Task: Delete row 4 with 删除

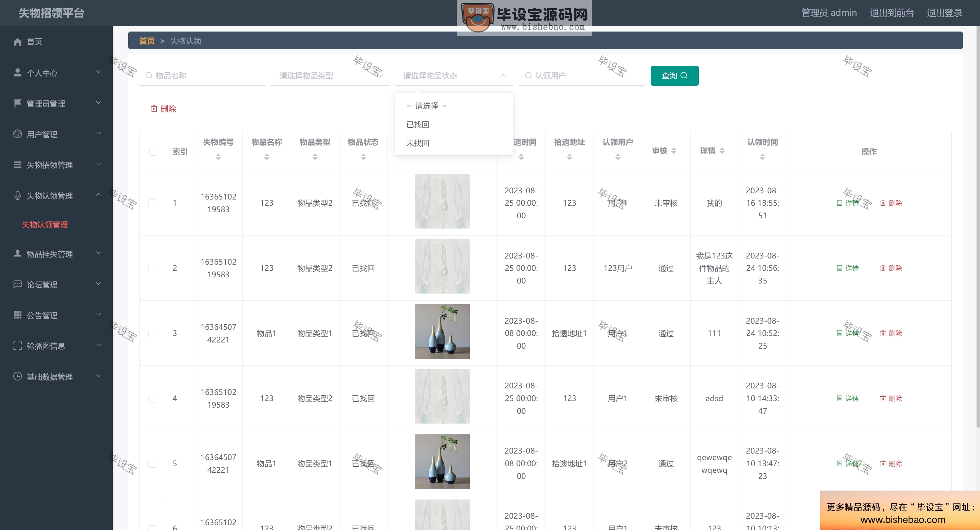Action: pyautogui.click(x=891, y=398)
